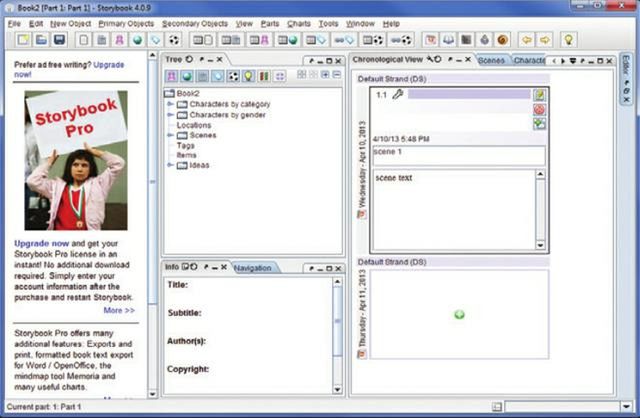The image size is (640, 418).
Task: Toggle locations globe in Tree panel toolbar
Action: point(187,76)
